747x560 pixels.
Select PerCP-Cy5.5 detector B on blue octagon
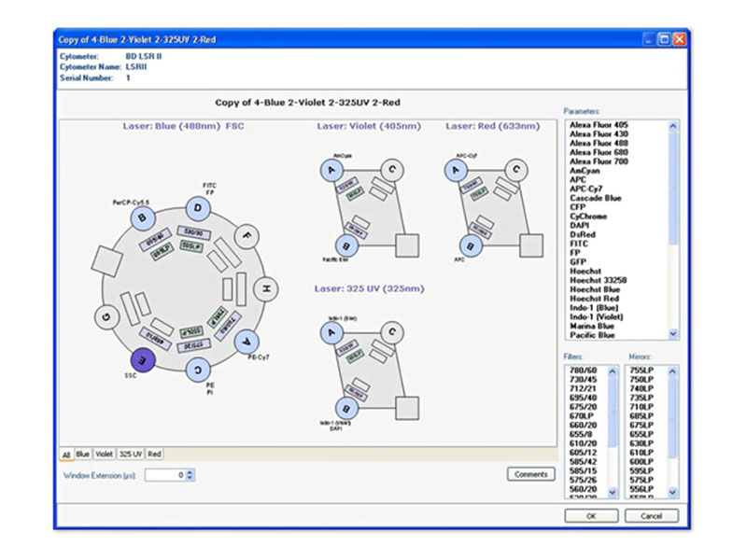142,217
